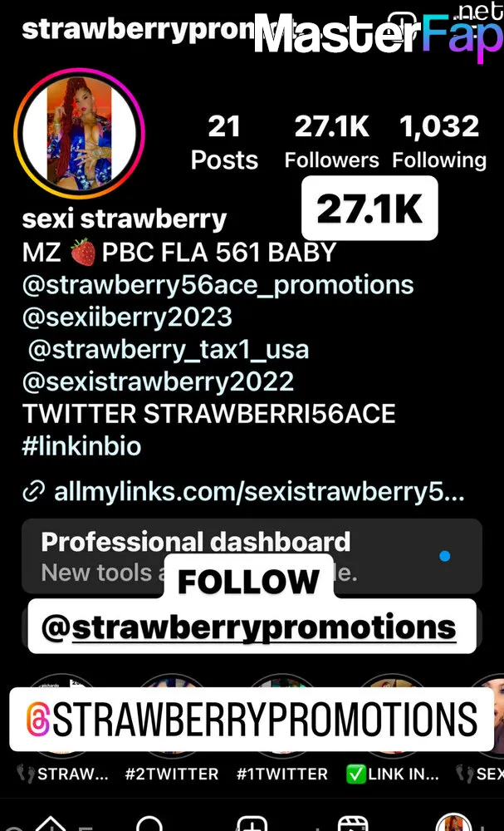The image size is (504, 831).
Task: Tap the Home icon in bottom navigation
Action: 51,824
